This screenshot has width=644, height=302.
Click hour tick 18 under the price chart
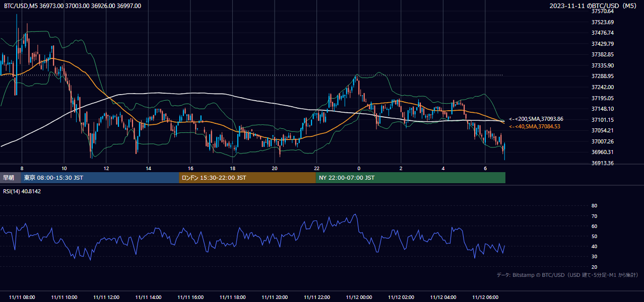(232, 168)
